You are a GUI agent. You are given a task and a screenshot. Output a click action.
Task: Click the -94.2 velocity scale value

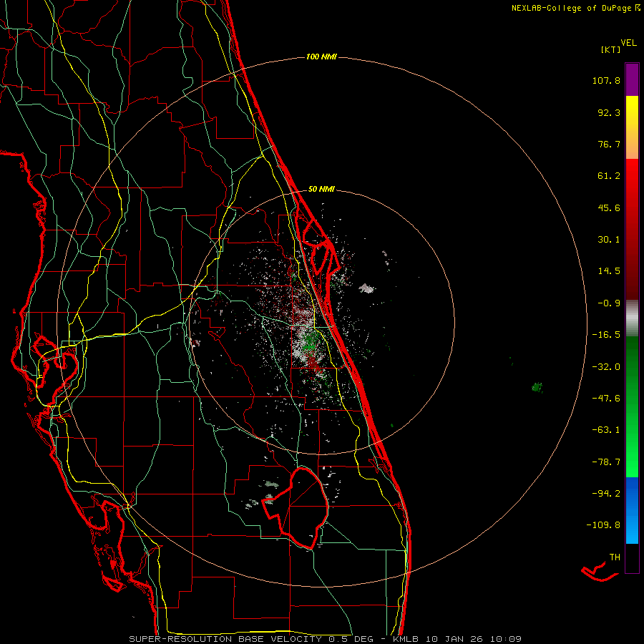pyautogui.click(x=606, y=493)
